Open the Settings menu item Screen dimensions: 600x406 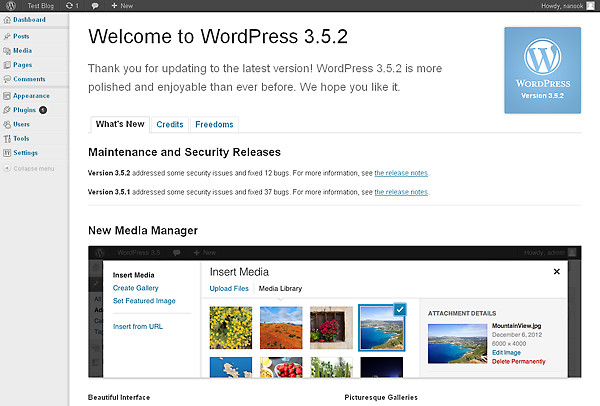pos(26,153)
